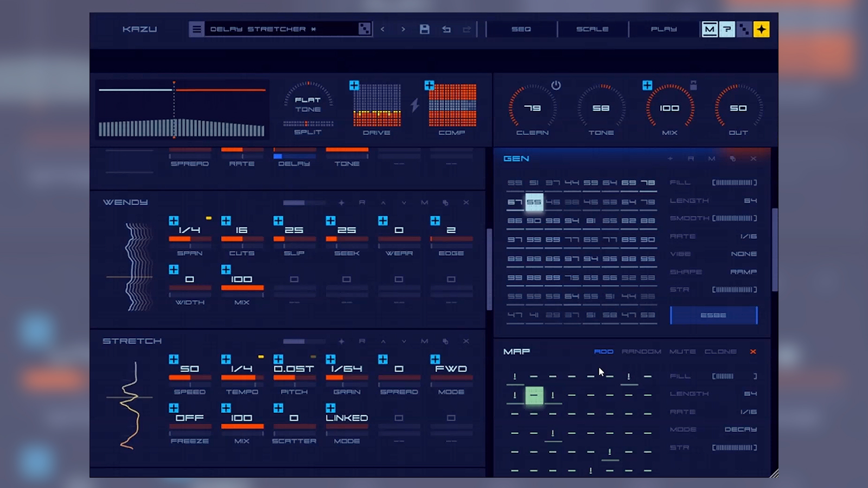The width and height of the screenshot is (868, 488).
Task: Click the plus modulator on Comp
Action: click(429, 85)
